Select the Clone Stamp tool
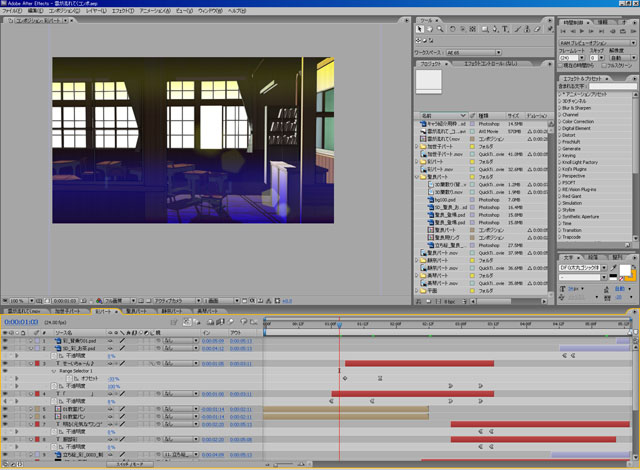The width and height of the screenshot is (640, 470). (527, 29)
